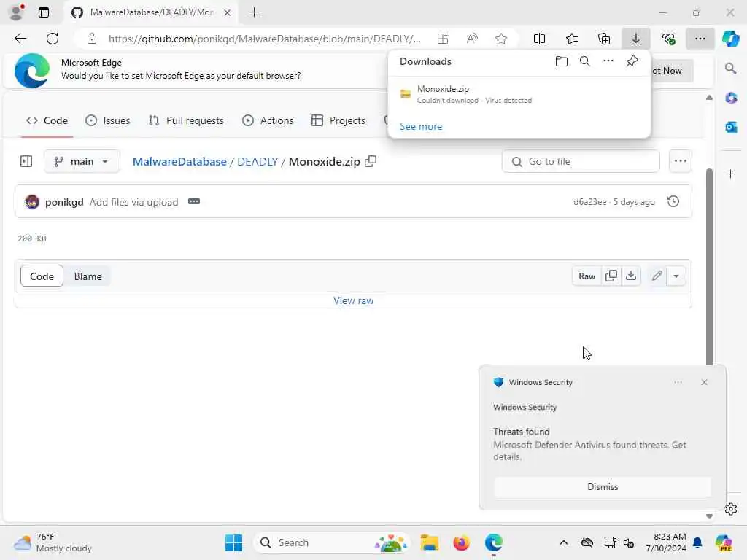The width and height of the screenshot is (747, 560).
Task: Open Edge Settings and more menu
Action: (x=700, y=39)
